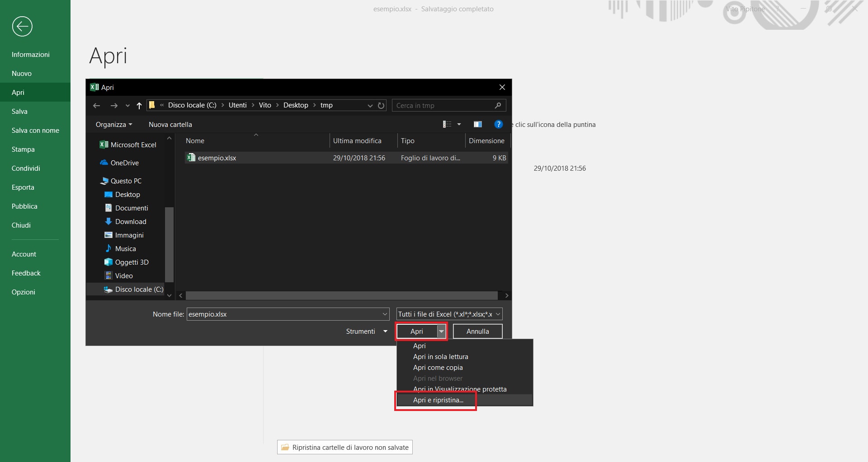Click the Nome file input field
The image size is (868, 462).
pos(284,314)
